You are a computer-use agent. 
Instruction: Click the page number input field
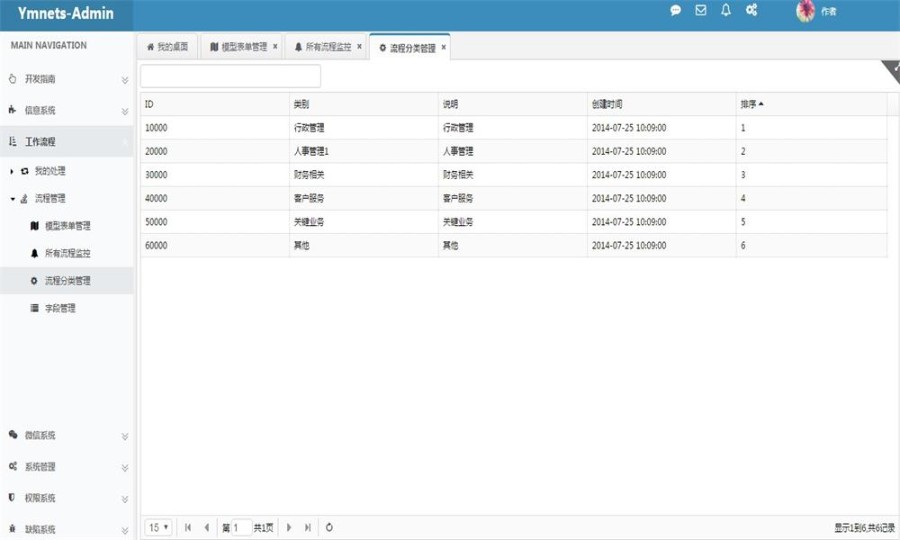241,527
